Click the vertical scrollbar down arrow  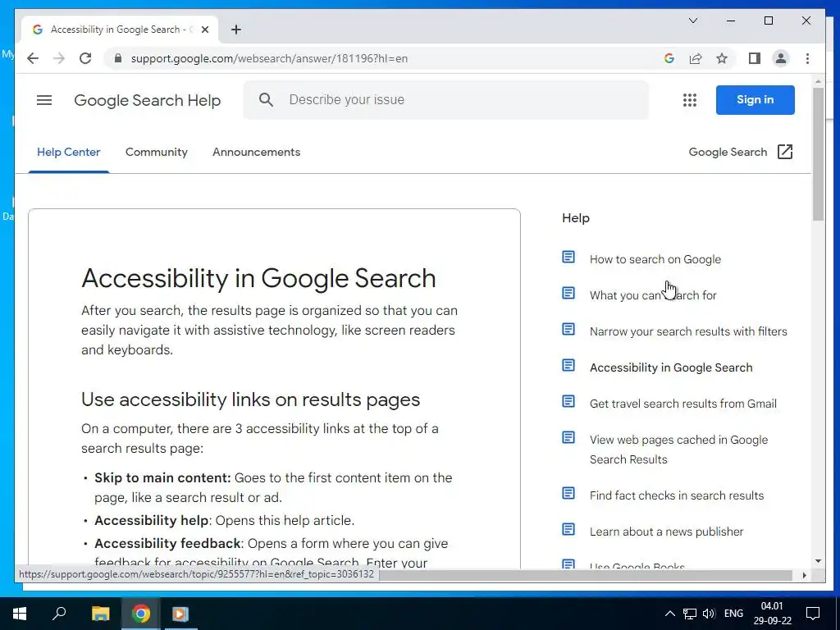point(818,561)
